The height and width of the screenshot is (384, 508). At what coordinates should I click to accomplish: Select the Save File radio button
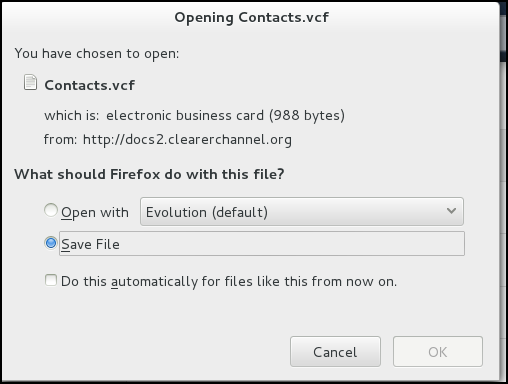coord(51,243)
